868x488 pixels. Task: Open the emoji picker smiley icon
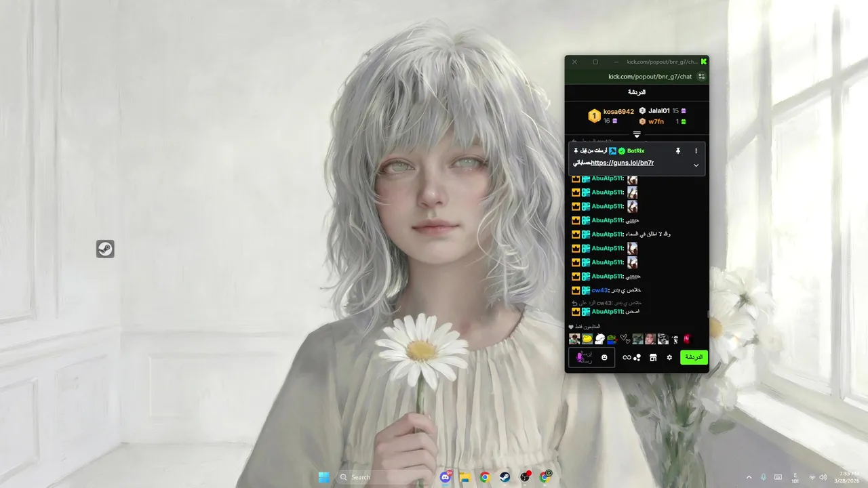[x=604, y=357]
